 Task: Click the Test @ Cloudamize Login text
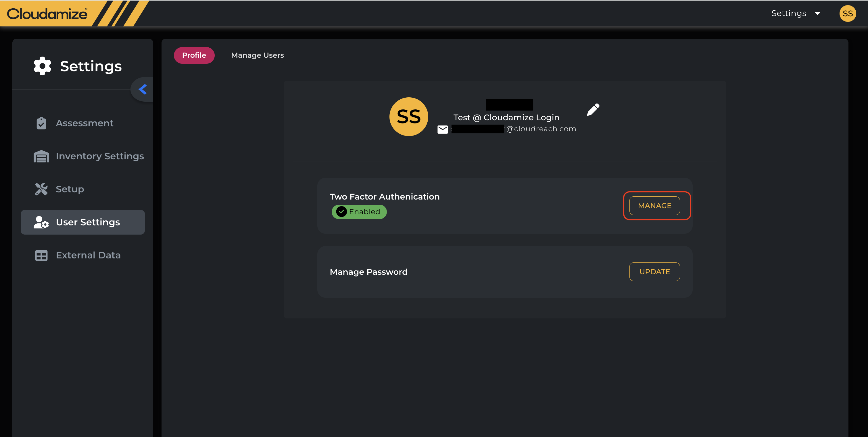click(506, 117)
